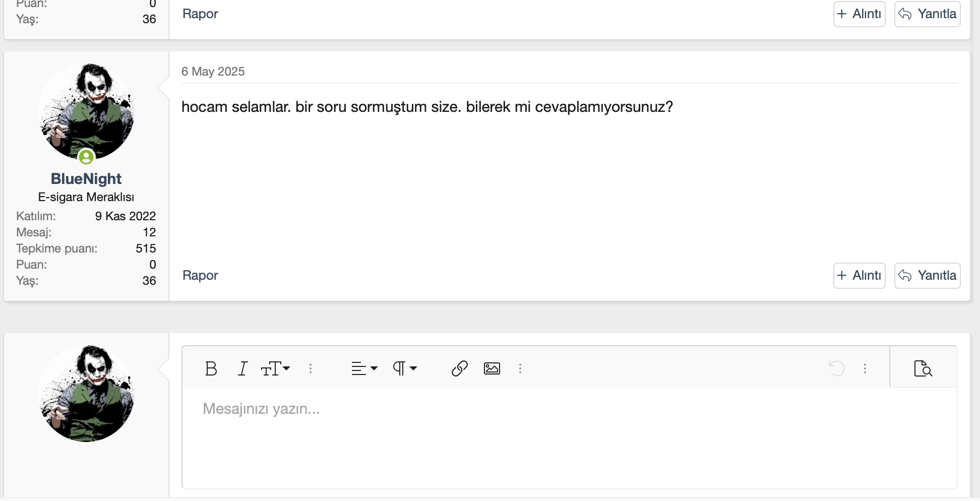Toggle bold formatting in editor
Image resolution: width=980 pixels, height=501 pixels.
(211, 368)
